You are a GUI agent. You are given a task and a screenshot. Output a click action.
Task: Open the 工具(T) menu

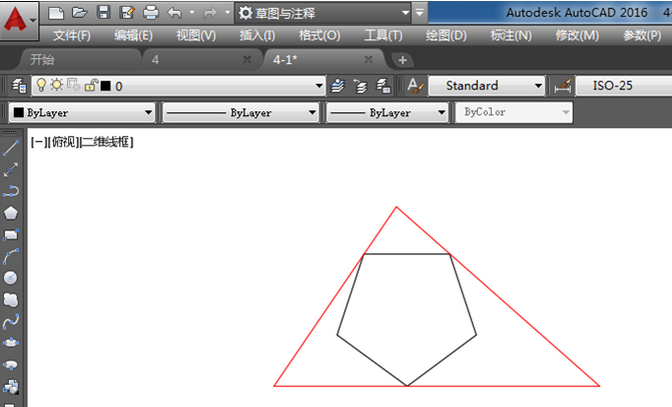[x=383, y=35]
